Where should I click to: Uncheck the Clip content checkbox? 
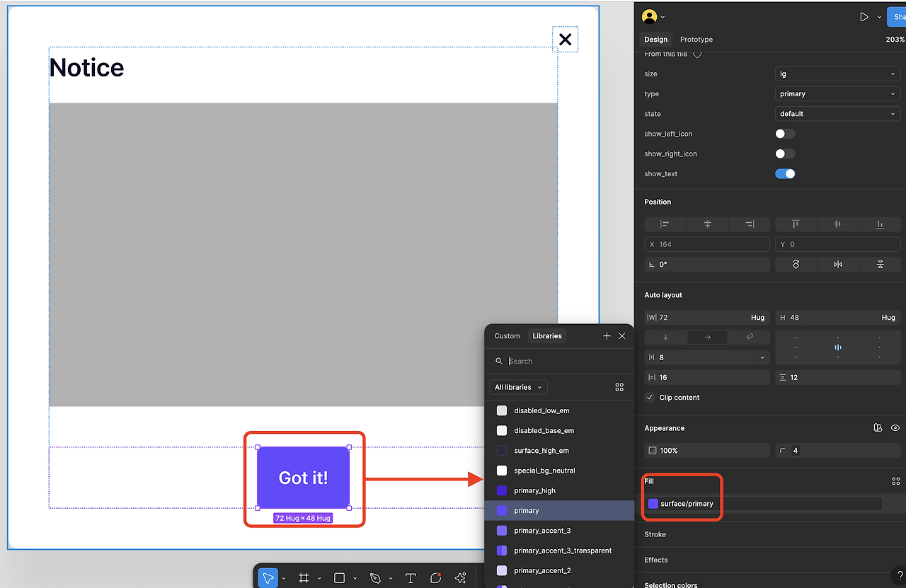[650, 398]
